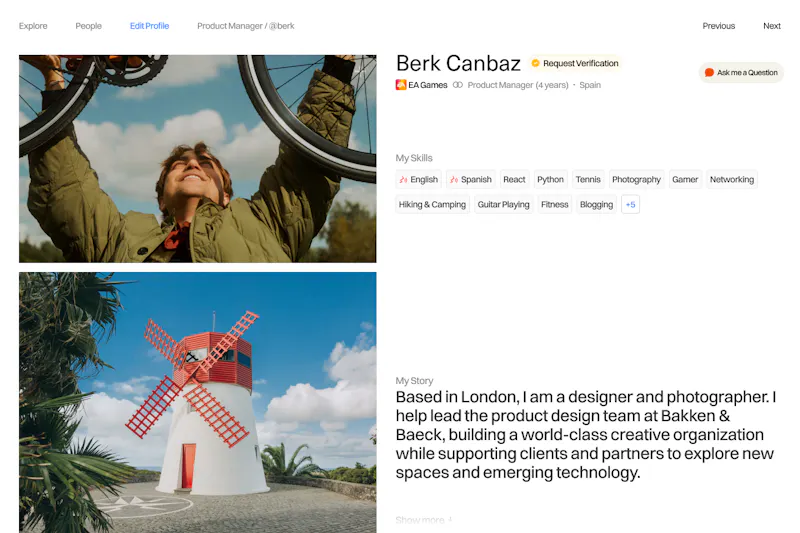Go to the Previous profile

point(719,26)
